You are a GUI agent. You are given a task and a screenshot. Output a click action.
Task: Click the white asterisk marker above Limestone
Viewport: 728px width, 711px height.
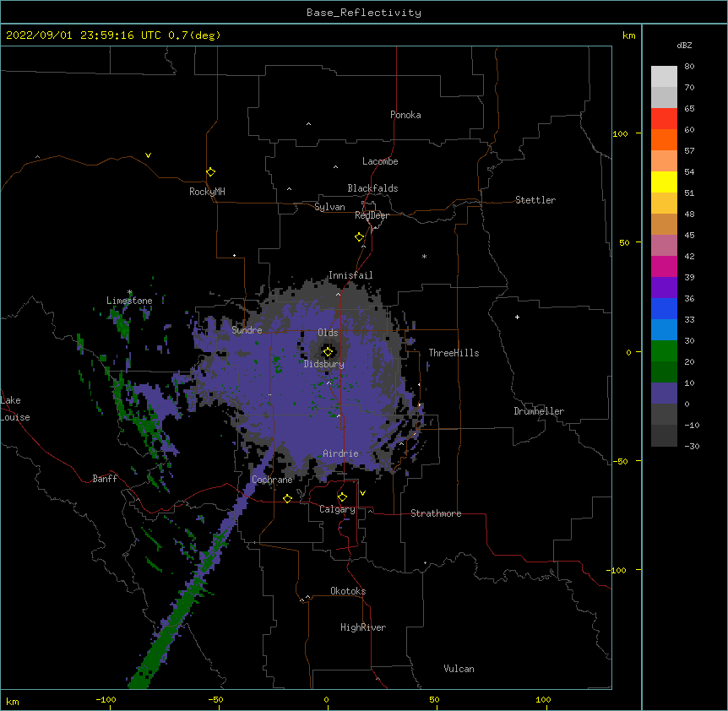(129, 292)
